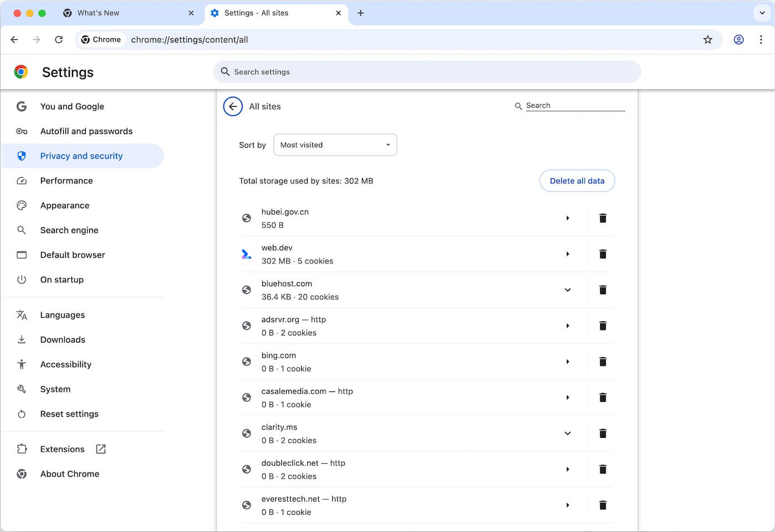Open Default browser settings
The width and height of the screenshot is (775, 532).
pos(83,255)
